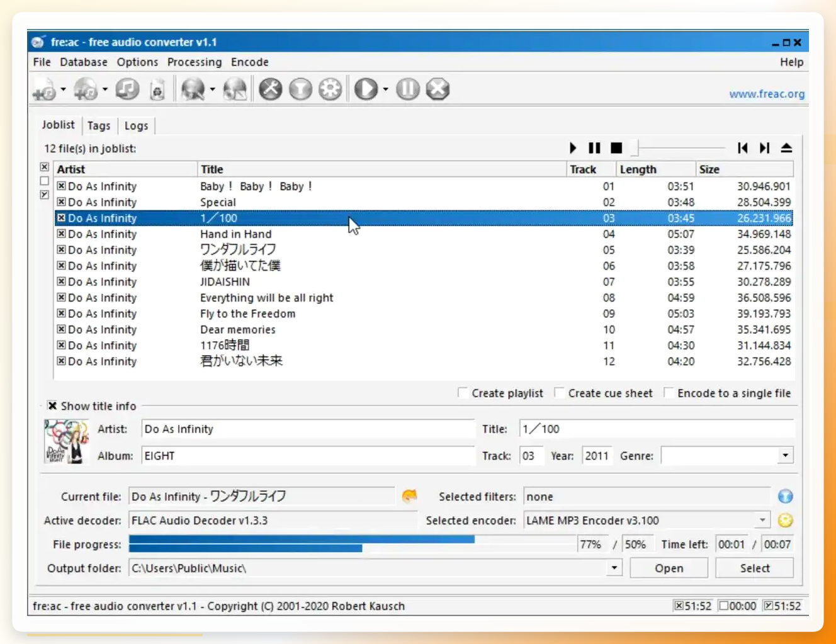Viewport: 836px width, 644px height.
Task: Open the Encode menu
Action: tap(250, 62)
